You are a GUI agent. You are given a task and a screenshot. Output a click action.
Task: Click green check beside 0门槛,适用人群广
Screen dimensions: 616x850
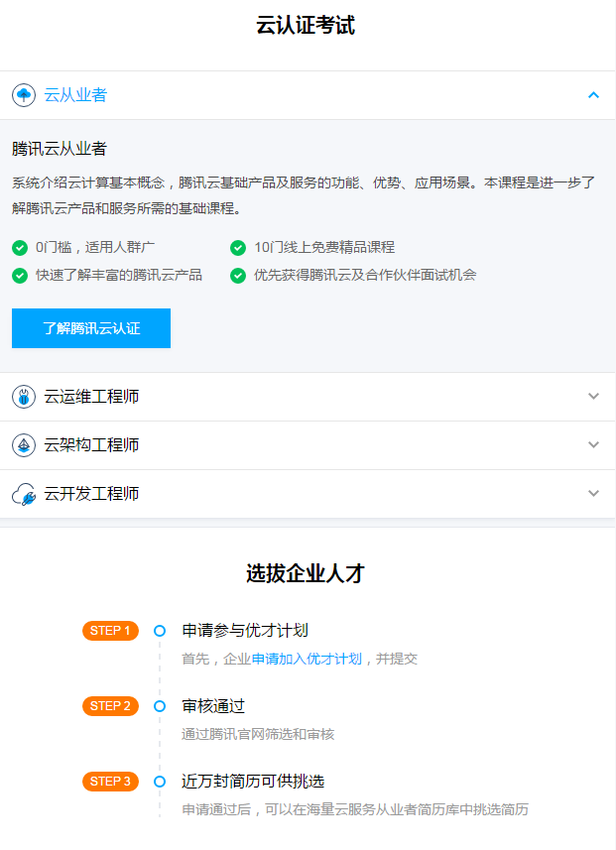pos(20,247)
